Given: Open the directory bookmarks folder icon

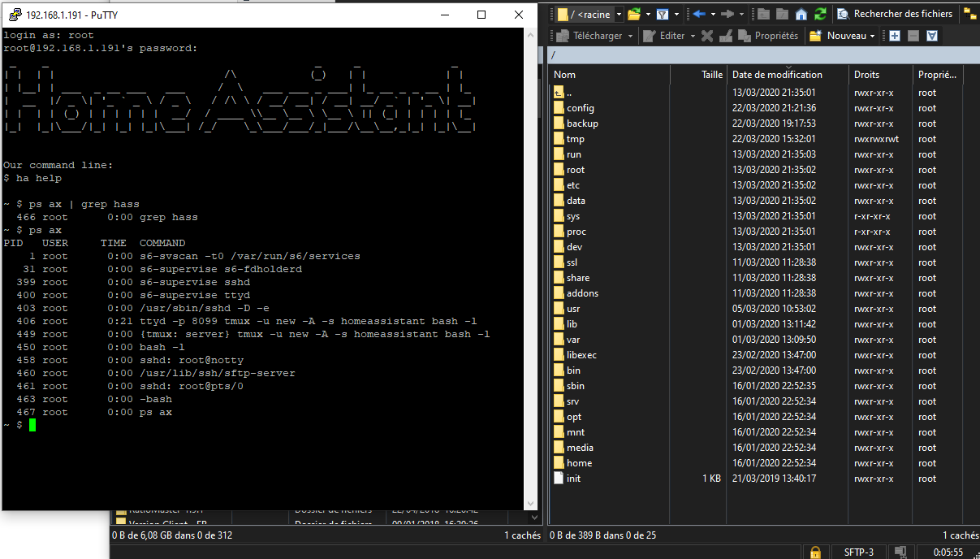Looking at the screenshot, I should click(634, 14).
